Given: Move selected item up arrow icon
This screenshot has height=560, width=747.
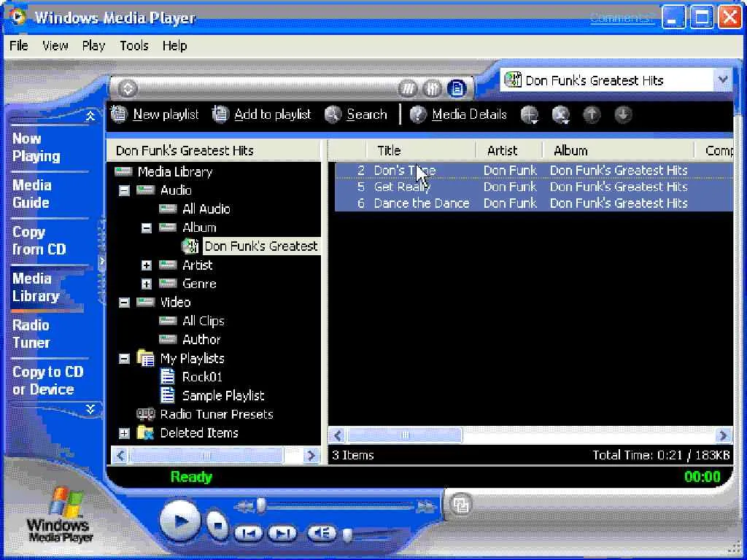Looking at the screenshot, I should pyautogui.click(x=592, y=114).
